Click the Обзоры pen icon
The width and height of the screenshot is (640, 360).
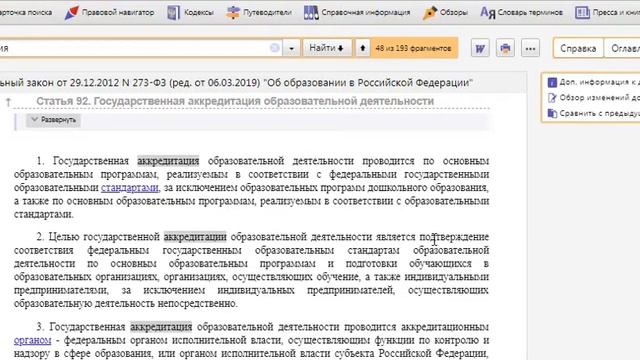pyautogui.click(x=429, y=13)
